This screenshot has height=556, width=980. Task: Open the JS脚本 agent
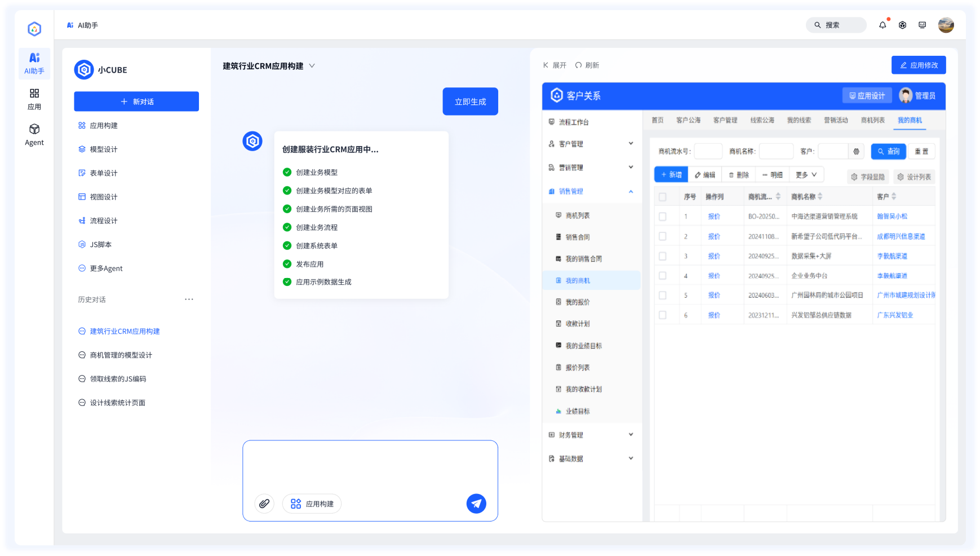pos(101,244)
